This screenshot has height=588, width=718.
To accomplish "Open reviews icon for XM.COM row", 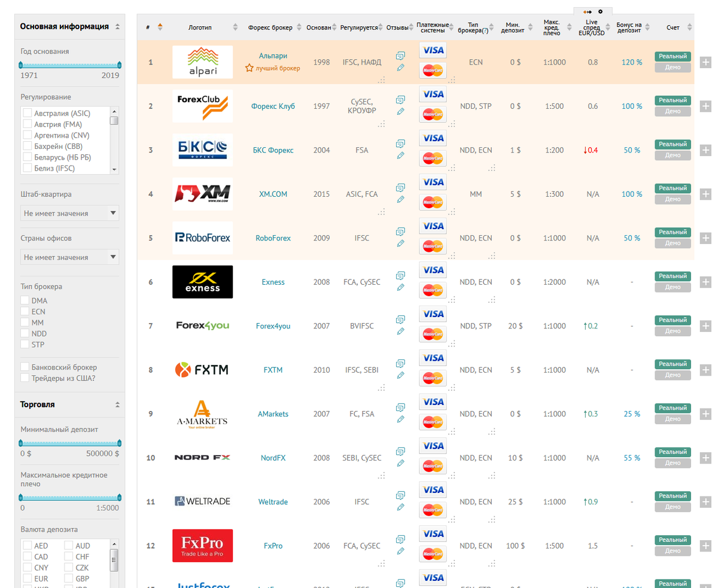I will point(400,188).
